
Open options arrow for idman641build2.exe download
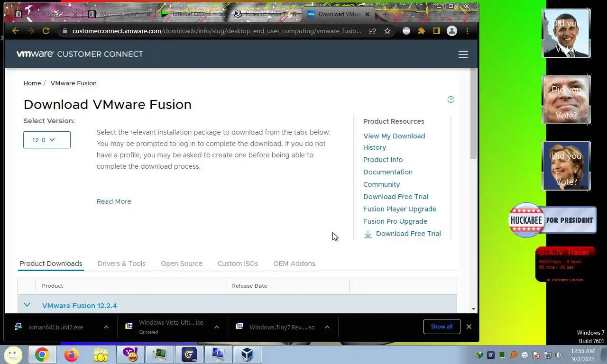[106, 327]
